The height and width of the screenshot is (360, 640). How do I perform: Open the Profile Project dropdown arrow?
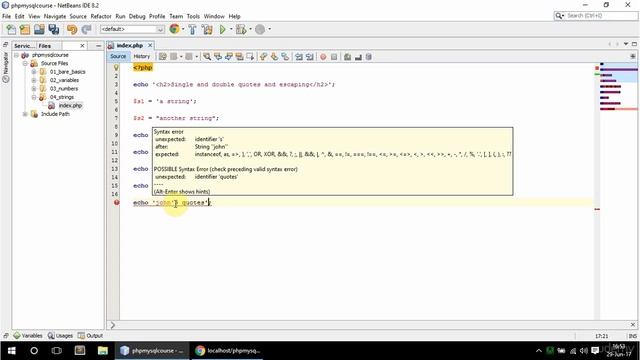point(269,29)
